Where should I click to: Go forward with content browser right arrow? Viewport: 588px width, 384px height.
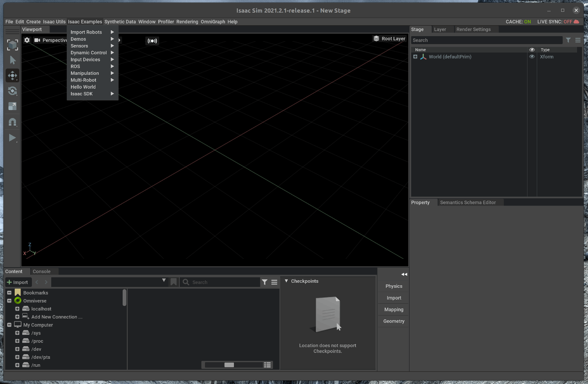click(46, 282)
